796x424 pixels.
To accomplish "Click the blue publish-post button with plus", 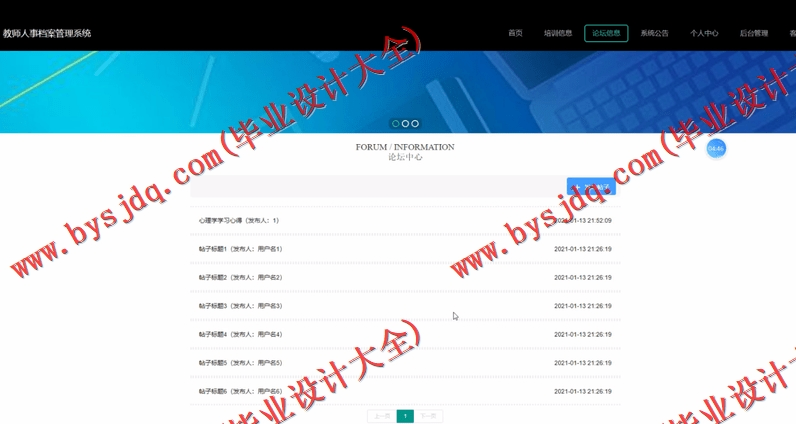I will 591,186.
